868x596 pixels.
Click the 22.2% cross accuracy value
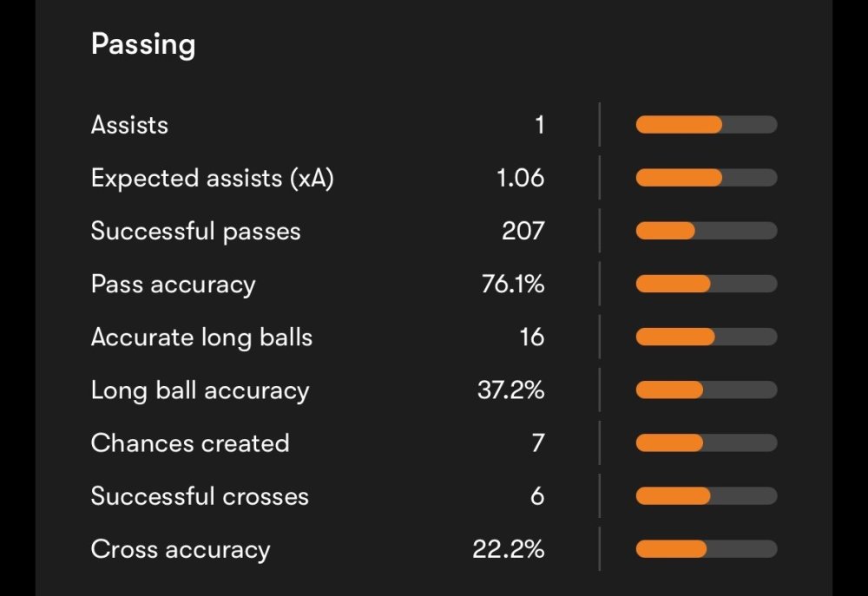[509, 550]
